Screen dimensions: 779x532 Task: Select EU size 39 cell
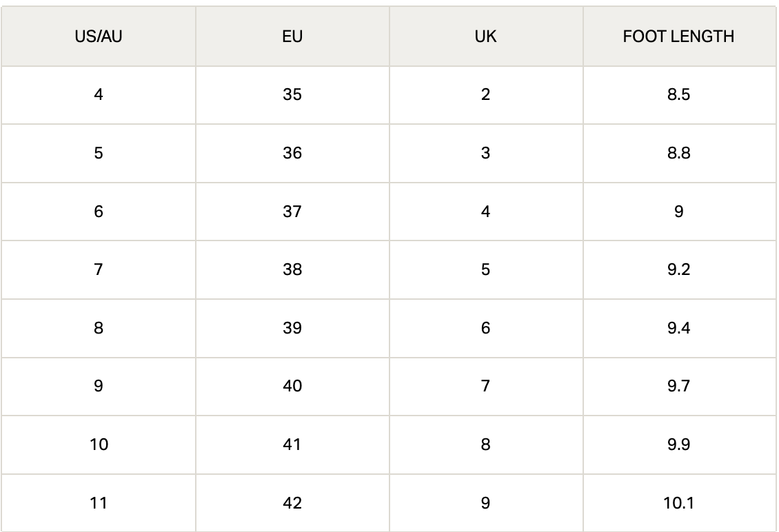click(292, 328)
